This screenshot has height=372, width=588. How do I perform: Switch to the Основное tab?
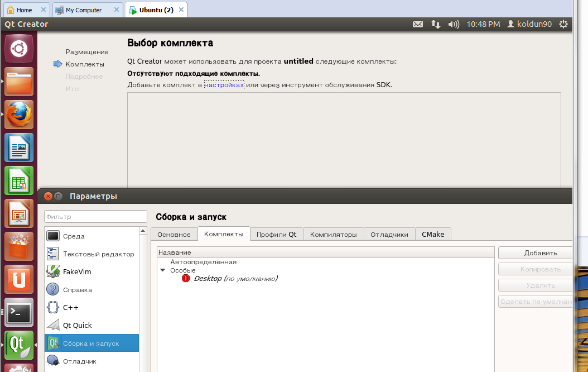(x=174, y=234)
